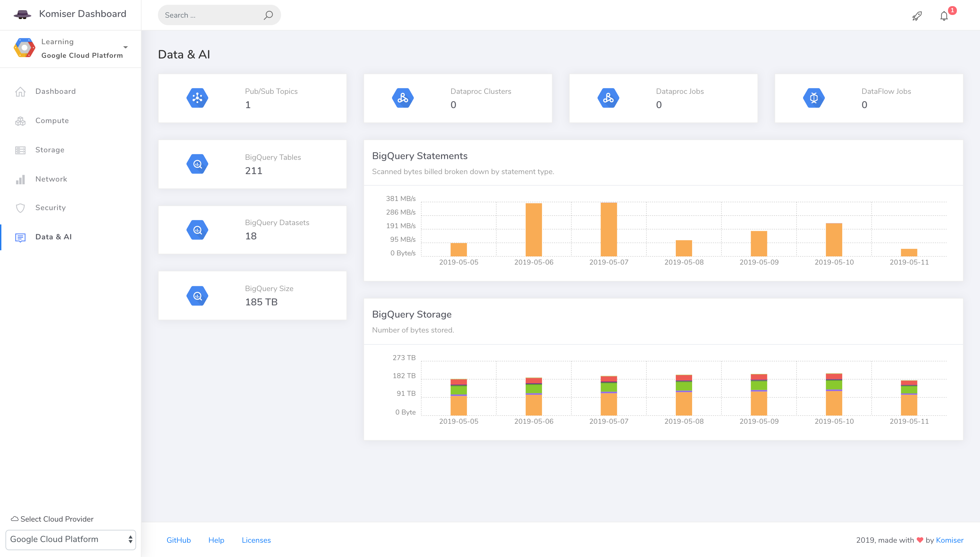
Task: Click the search magnifier icon
Action: (268, 15)
